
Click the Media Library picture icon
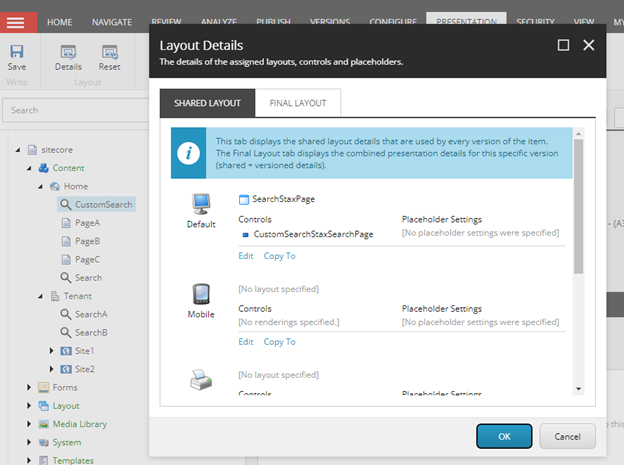[x=43, y=424]
